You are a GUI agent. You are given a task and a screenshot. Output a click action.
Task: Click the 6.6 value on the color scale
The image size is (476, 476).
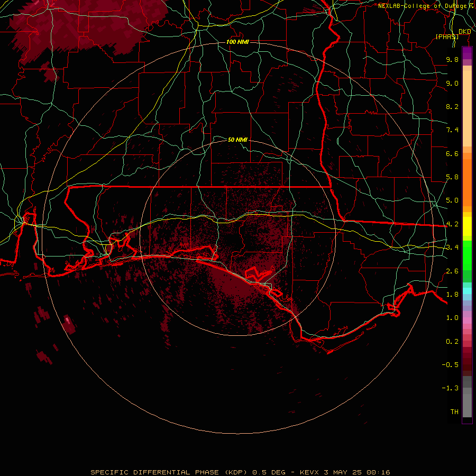[x=452, y=153]
